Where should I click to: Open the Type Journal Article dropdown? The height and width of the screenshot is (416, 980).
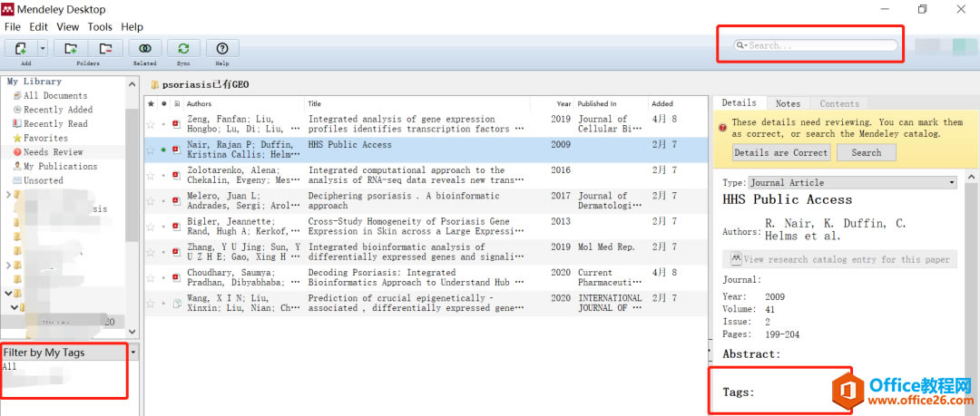pyautogui.click(x=852, y=182)
